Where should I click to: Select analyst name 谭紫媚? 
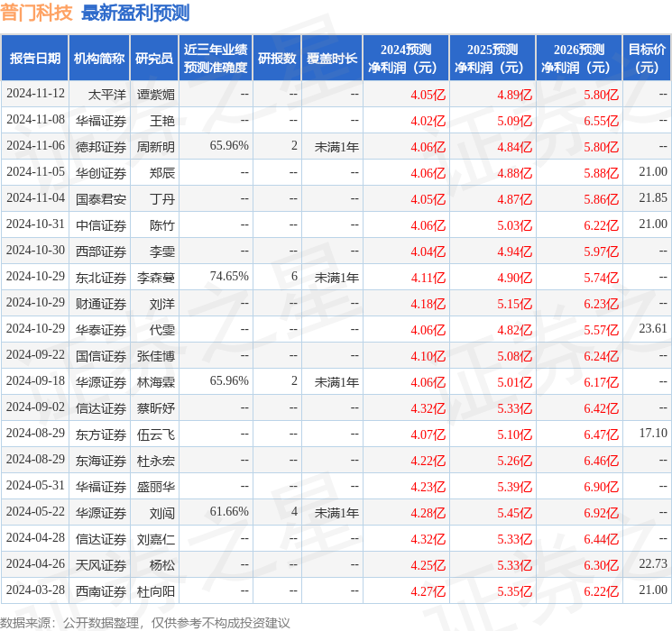[155, 95]
